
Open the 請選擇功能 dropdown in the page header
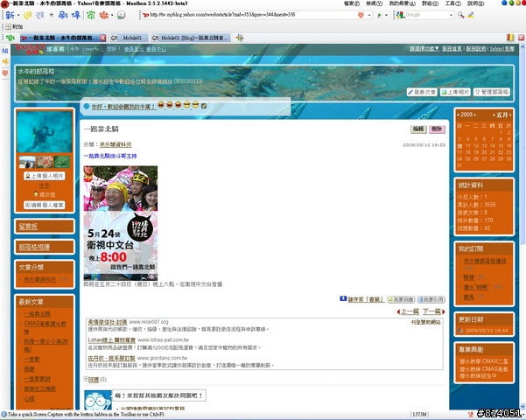click(x=424, y=49)
